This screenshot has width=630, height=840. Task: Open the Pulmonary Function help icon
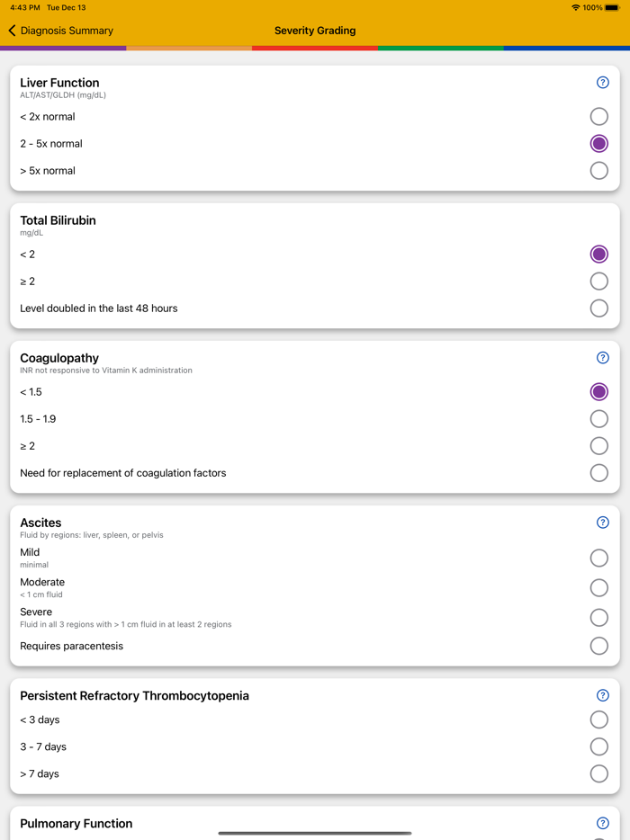(x=601, y=823)
